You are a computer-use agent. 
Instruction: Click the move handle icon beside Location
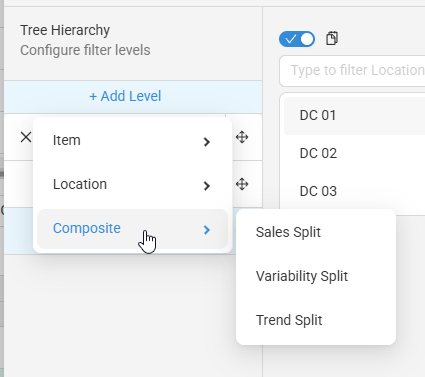point(242,184)
